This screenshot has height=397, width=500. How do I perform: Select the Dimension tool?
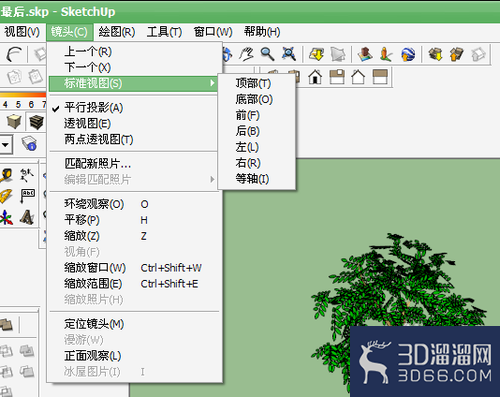(27, 175)
